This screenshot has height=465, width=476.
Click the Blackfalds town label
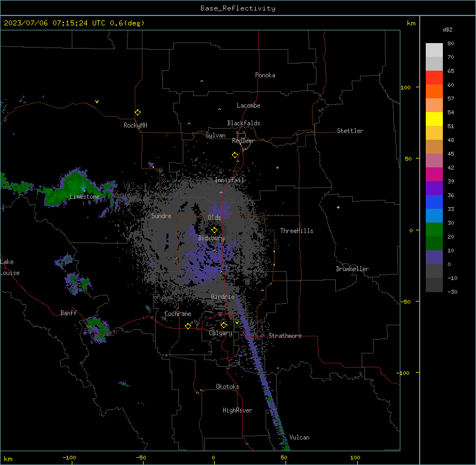pos(244,123)
